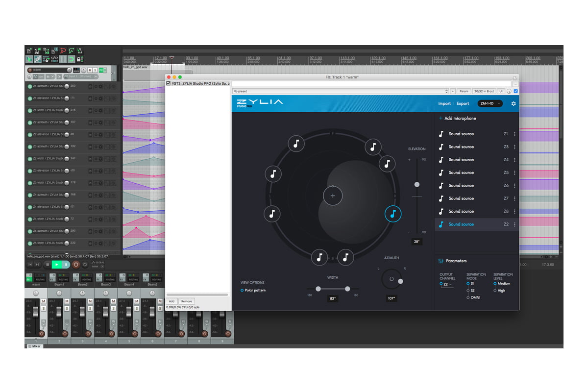The image size is (588, 392).
Task: Toggle the repeat loop button in transport
Action: pos(85,265)
